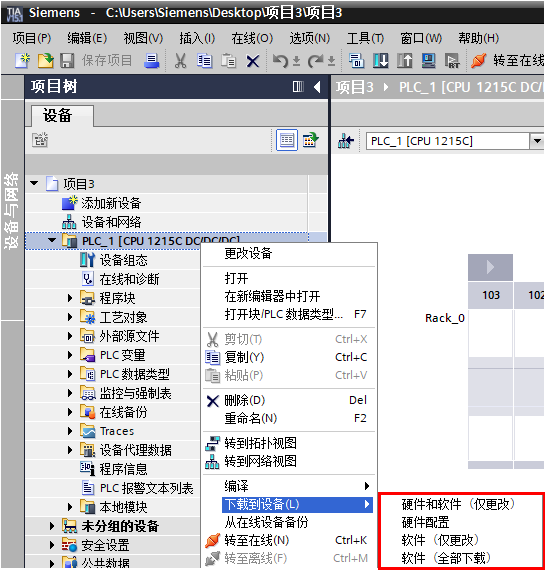
Task: Open the 在线(O) menu
Action: point(252,38)
